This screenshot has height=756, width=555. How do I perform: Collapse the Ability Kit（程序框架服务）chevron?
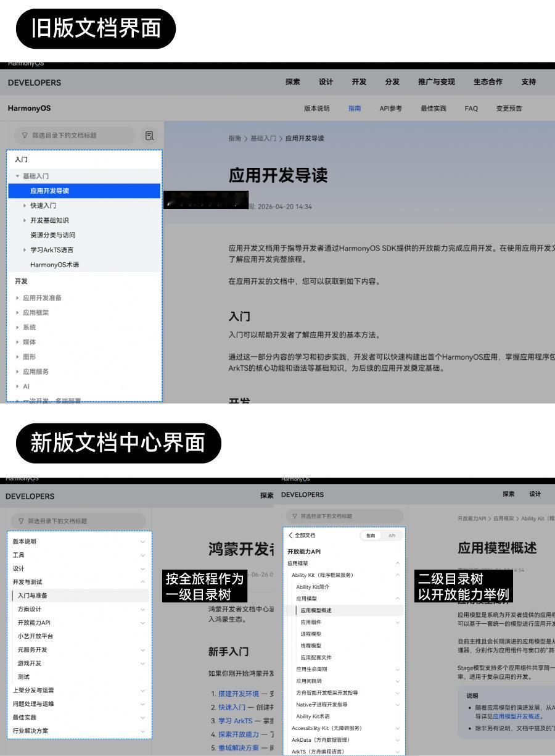click(x=398, y=575)
